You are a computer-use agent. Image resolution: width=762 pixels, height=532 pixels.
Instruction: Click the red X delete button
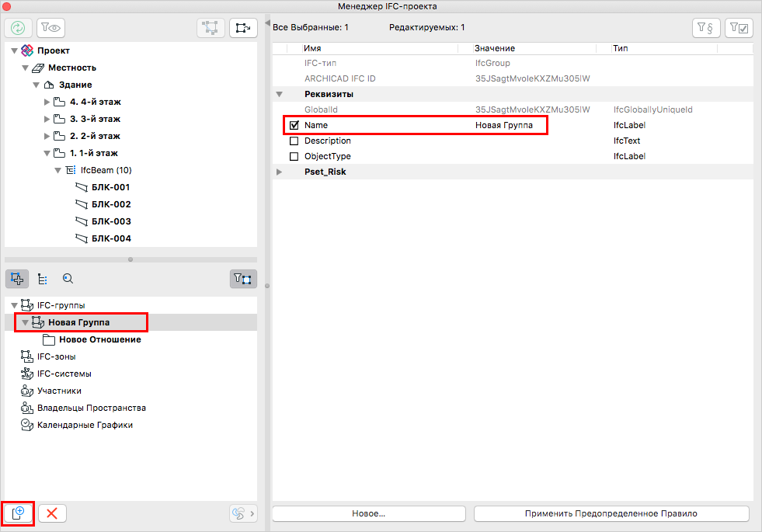52,513
